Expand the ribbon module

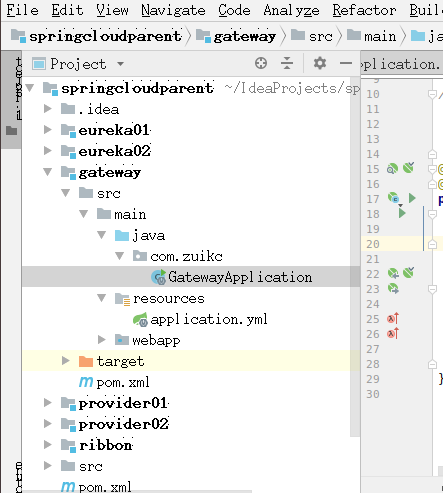pyautogui.click(x=48, y=445)
